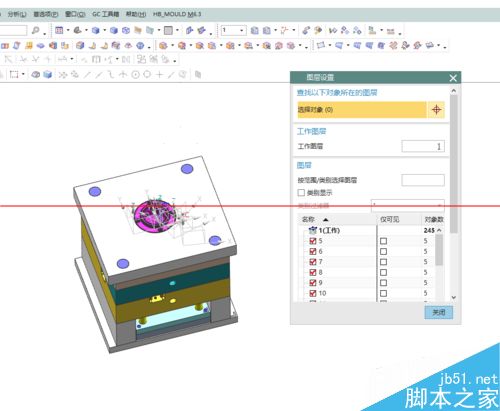
Task: Click the first orange mold cube icon in the second toolbar row
Action: [x=163, y=45]
